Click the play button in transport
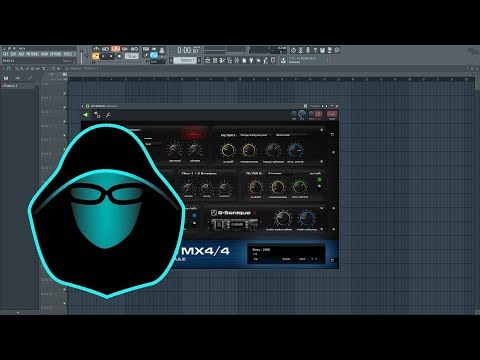 click(x=103, y=57)
